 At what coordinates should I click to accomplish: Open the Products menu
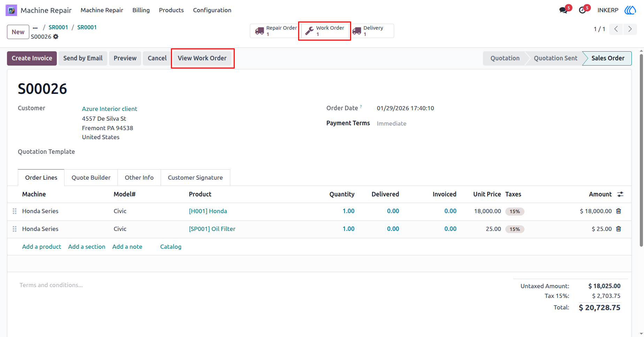[x=171, y=10]
